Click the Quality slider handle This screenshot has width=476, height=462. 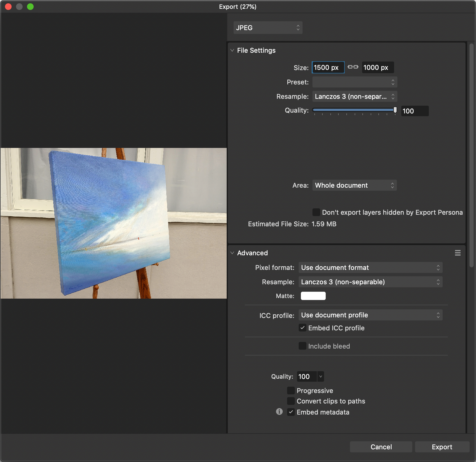395,110
